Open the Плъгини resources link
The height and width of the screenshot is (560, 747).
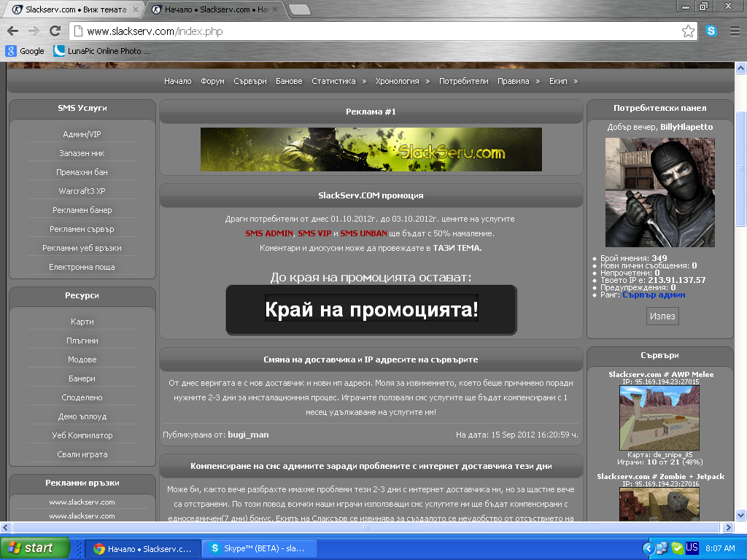point(82,341)
